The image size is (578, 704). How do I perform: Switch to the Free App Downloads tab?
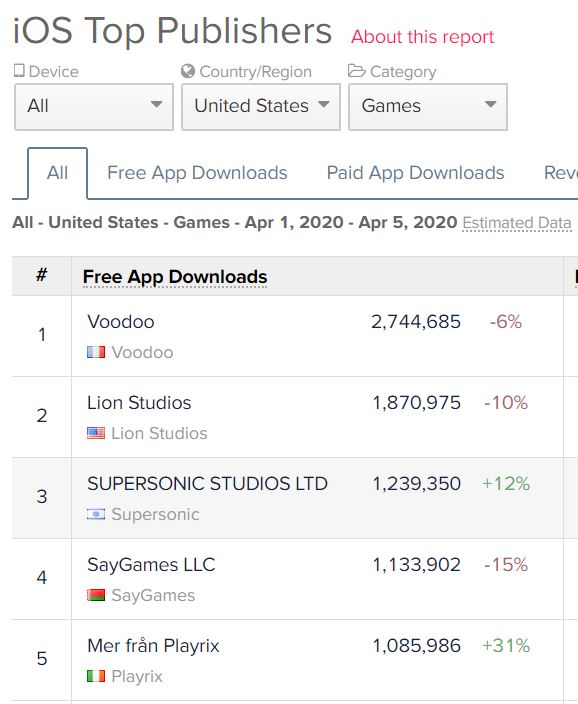[197, 173]
